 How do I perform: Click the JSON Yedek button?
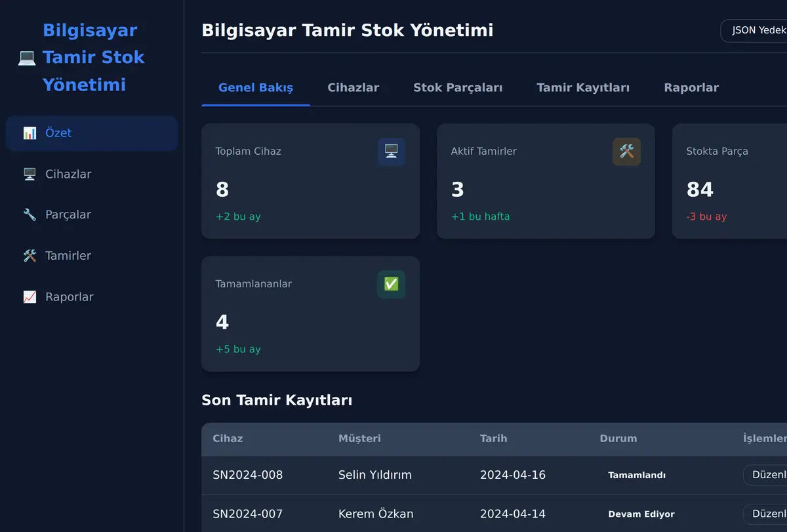[754, 31]
